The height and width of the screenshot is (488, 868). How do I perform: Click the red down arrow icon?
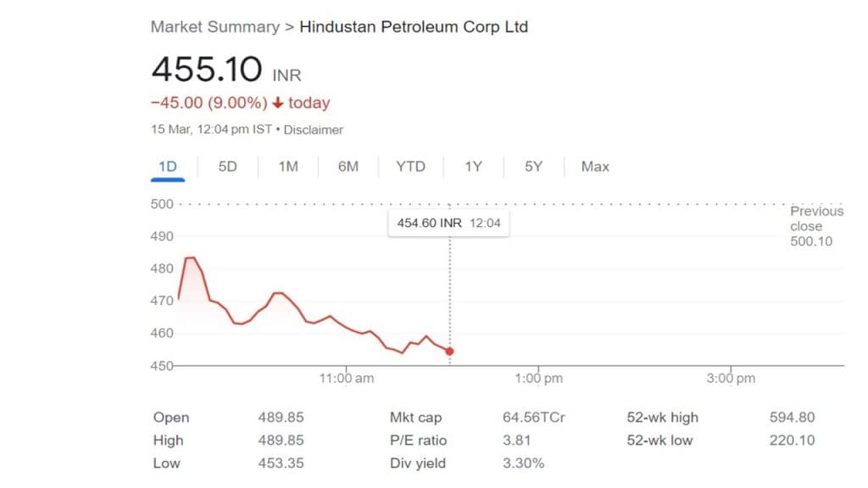click(277, 103)
